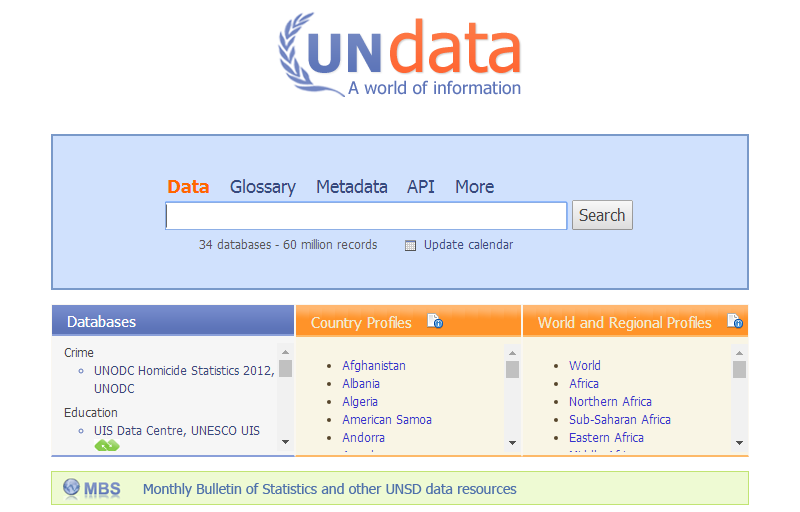The height and width of the screenshot is (512, 800).
Task: Open Andorra country profile
Action: [363, 438]
